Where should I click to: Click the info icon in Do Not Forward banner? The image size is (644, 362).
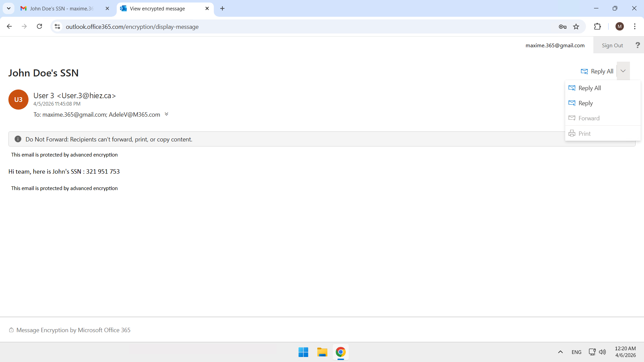pos(18,139)
